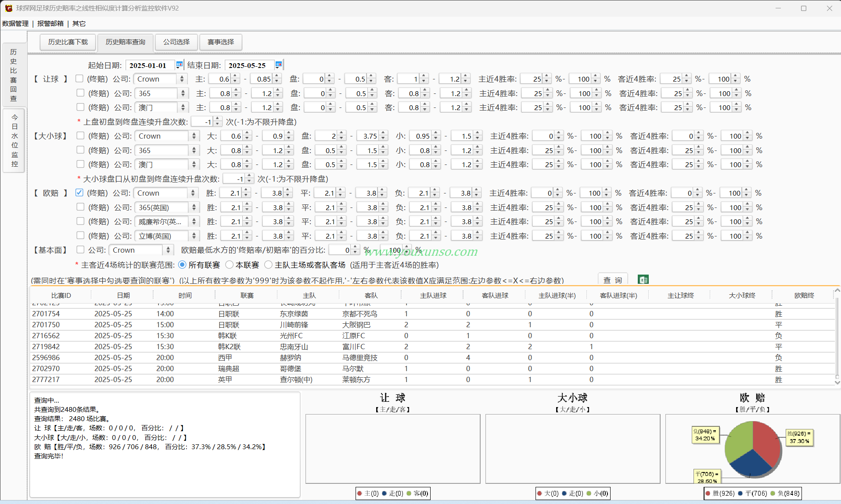
Task: Open the end date calendar picker
Action: [278, 65]
